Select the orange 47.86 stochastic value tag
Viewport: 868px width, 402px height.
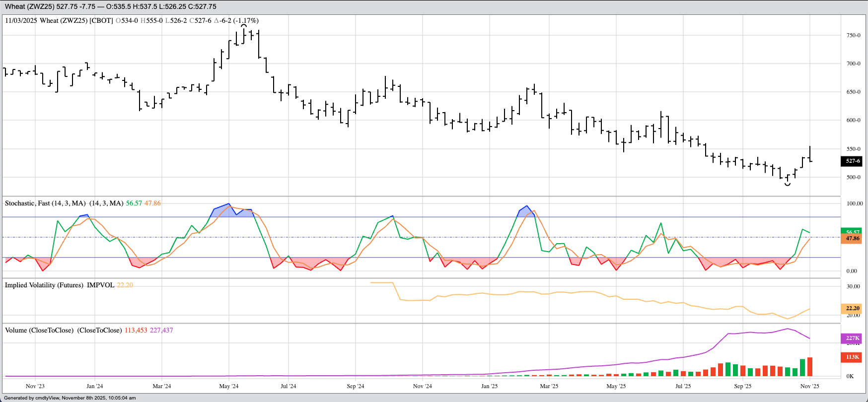853,239
